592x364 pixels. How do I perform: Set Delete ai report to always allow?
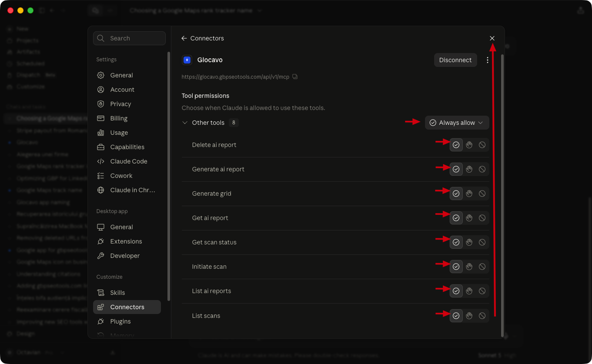pos(456,145)
